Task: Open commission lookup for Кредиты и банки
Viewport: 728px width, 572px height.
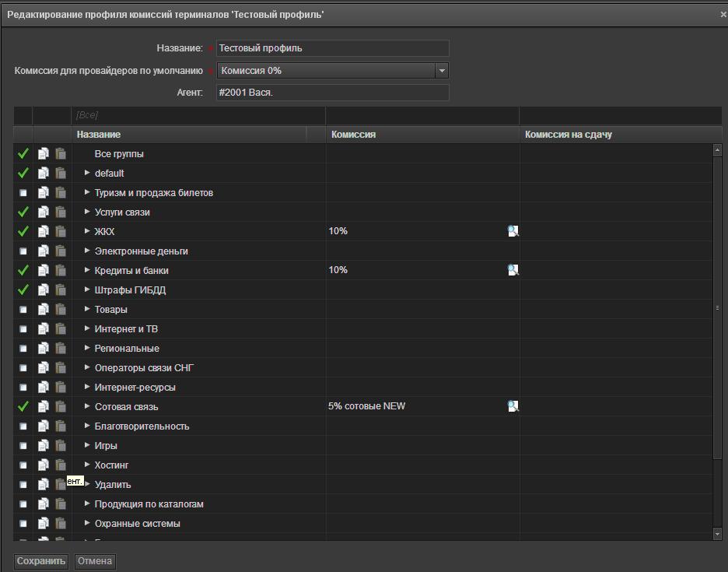Action: [x=513, y=270]
